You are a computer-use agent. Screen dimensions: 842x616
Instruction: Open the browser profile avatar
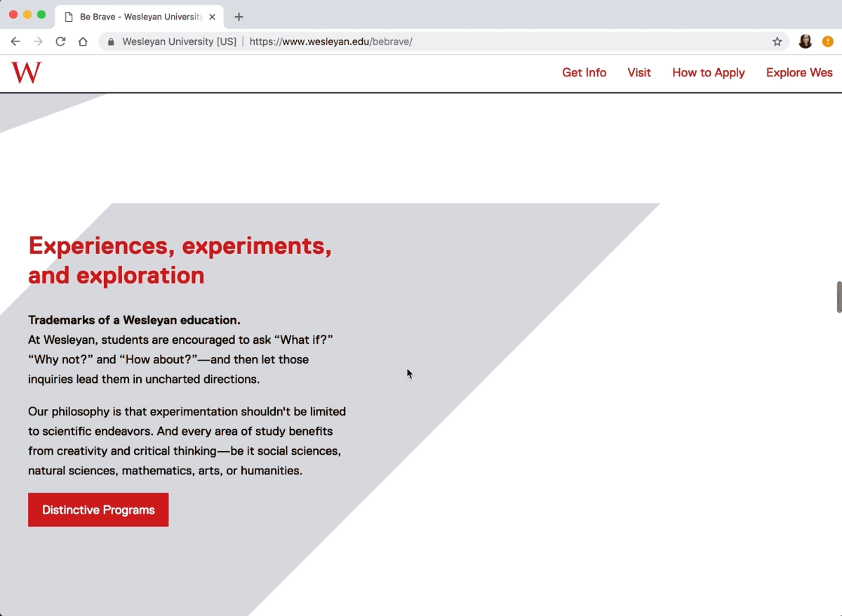pyautogui.click(x=805, y=41)
